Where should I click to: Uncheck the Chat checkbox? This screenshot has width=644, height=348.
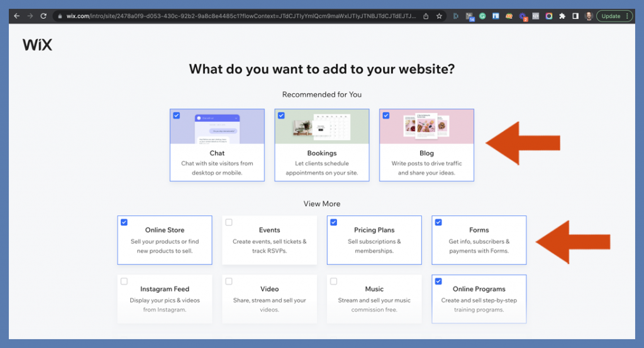pos(177,116)
